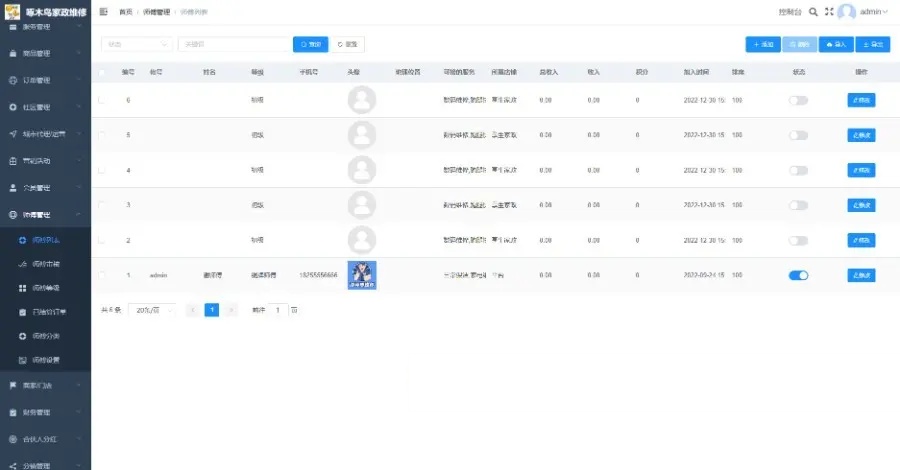
Task: Open search via the magnifier icon
Action: click(813, 12)
